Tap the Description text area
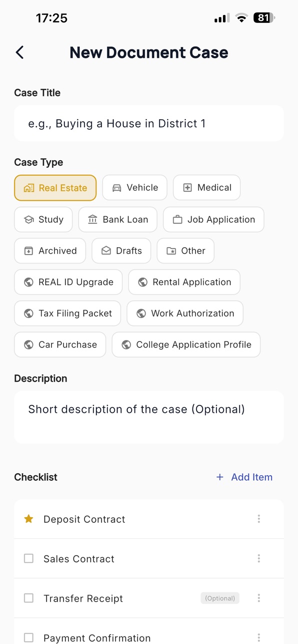 pyautogui.click(x=149, y=417)
